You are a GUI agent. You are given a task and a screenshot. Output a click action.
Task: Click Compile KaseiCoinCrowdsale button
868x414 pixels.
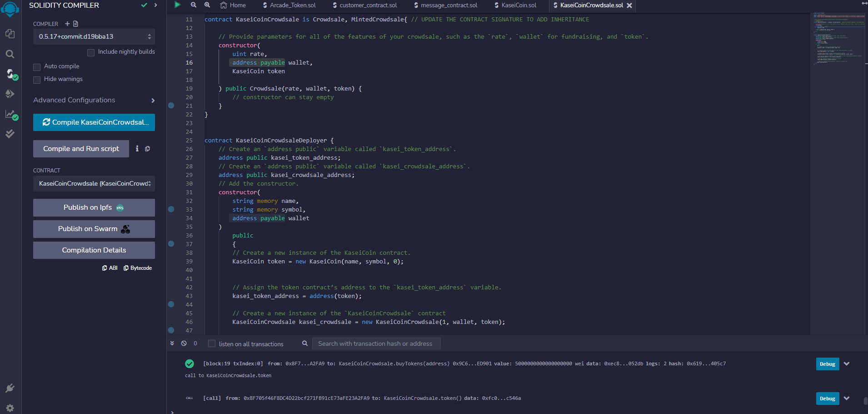[94, 122]
